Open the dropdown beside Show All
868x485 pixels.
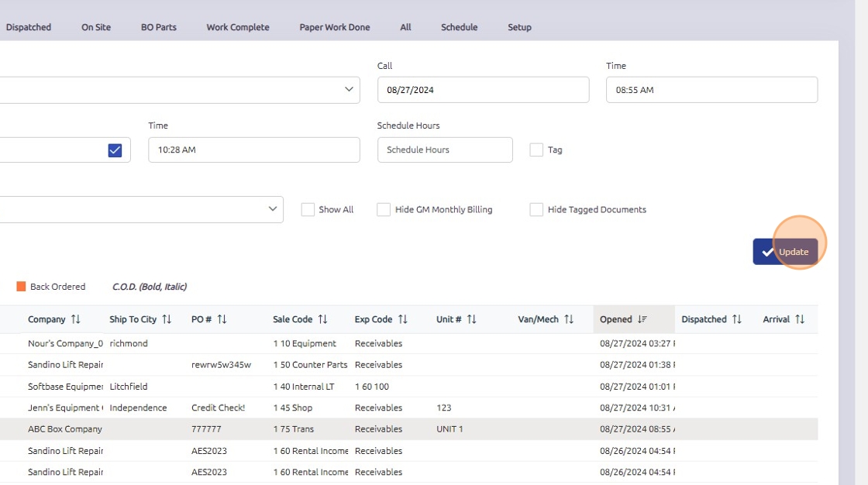(x=272, y=209)
